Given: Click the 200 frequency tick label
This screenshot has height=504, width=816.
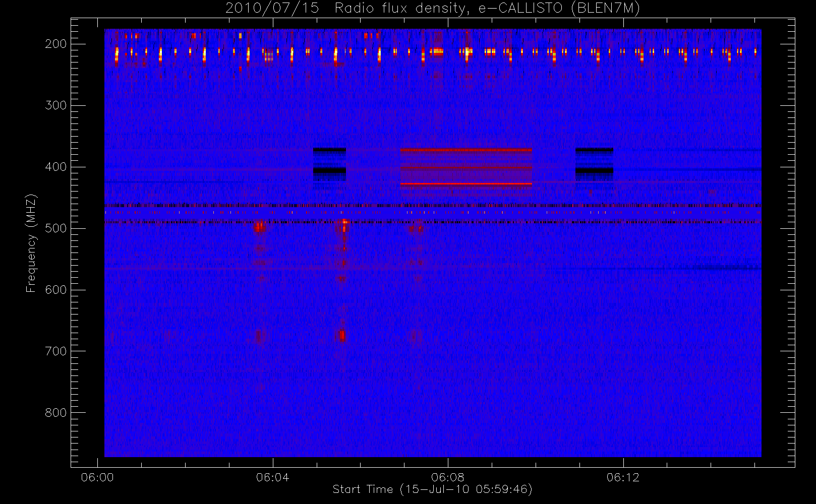Looking at the screenshot, I should tap(56, 44).
